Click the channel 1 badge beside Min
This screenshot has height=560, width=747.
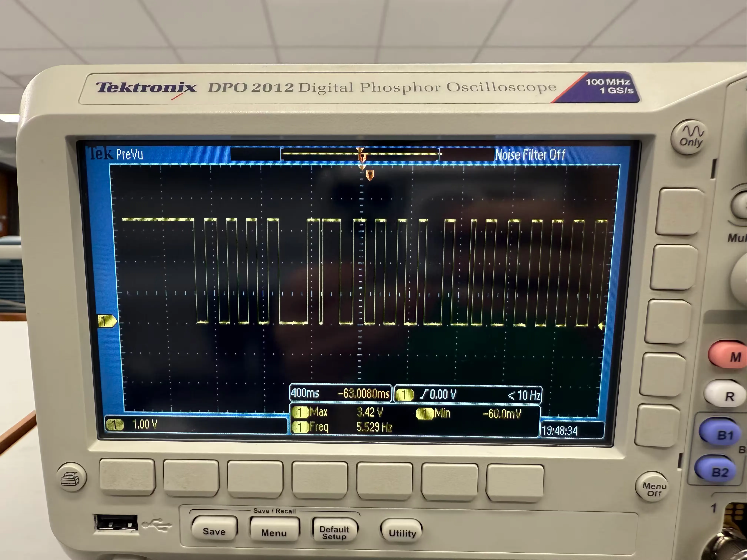425,413
